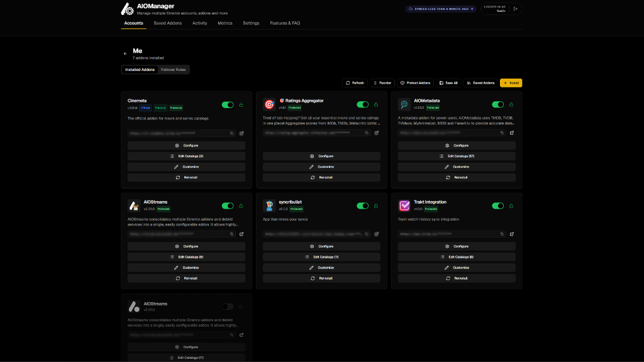The width and height of the screenshot is (644, 362).
Task: Customize the enabled AIOStreams addon
Action: click(x=186, y=268)
